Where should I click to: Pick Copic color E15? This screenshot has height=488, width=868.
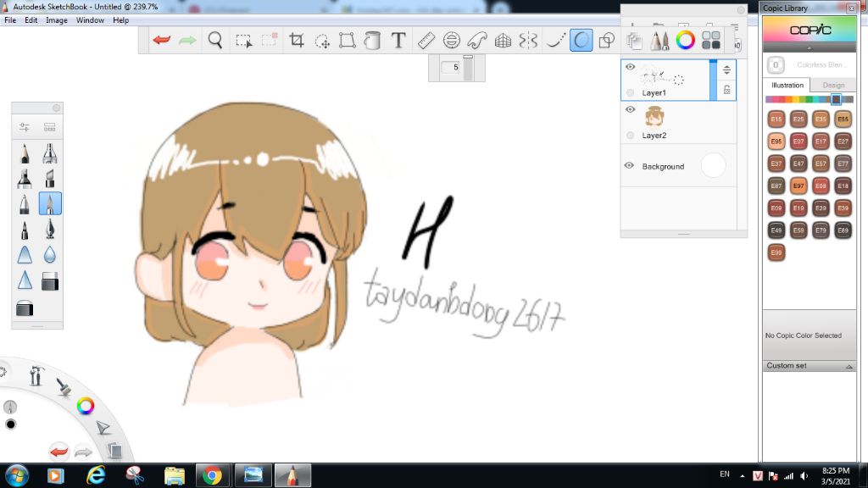point(776,119)
